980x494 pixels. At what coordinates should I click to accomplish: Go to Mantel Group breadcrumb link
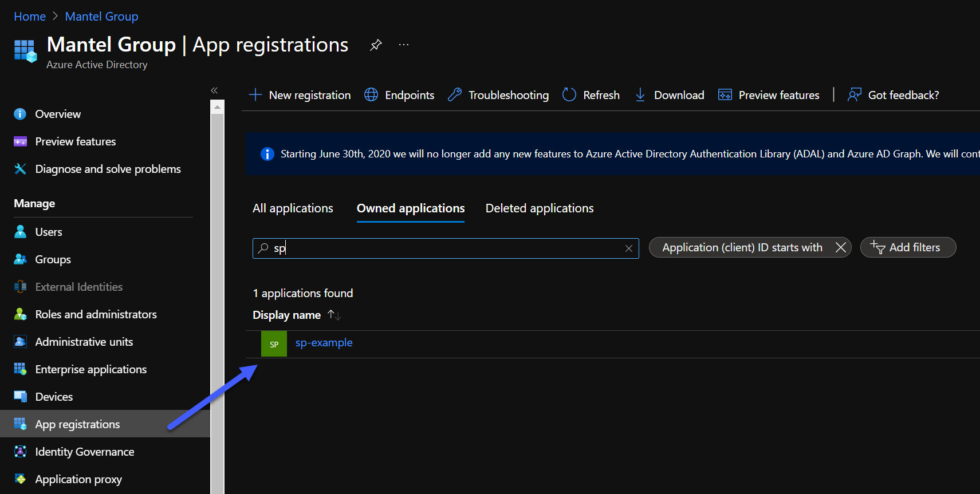101,17
